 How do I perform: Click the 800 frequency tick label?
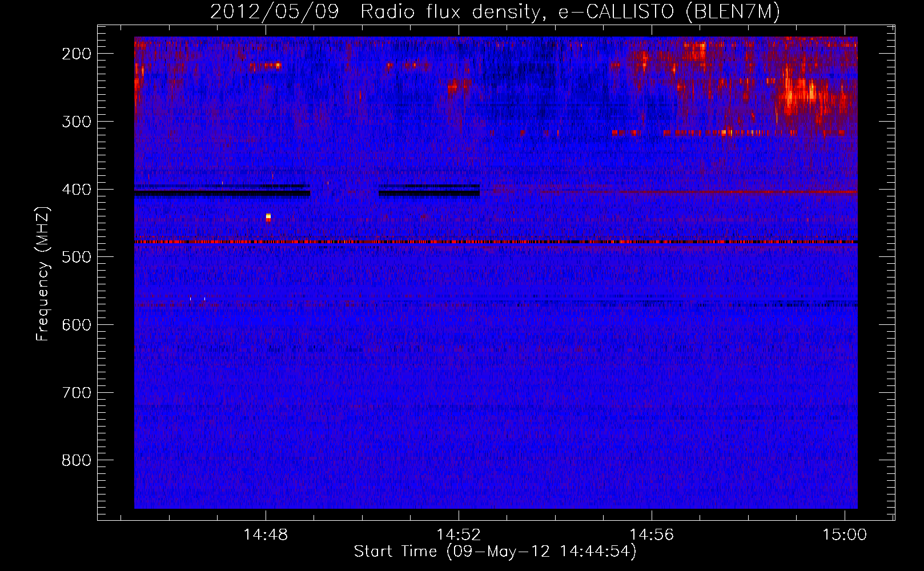coord(76,460)
